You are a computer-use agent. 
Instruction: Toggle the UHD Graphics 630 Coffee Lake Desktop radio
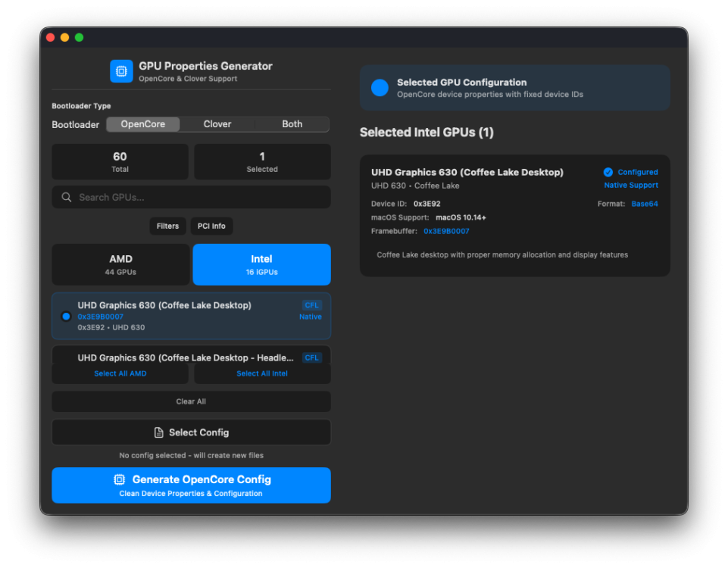(x=66, y=317)
